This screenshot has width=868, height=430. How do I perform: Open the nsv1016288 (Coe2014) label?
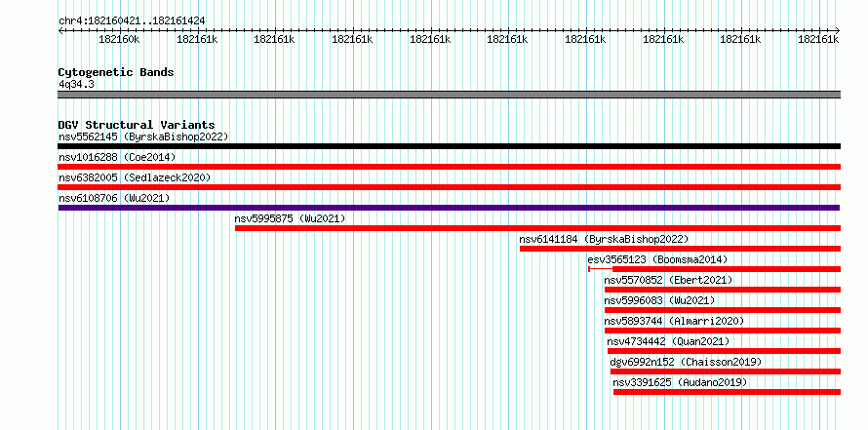117,157
